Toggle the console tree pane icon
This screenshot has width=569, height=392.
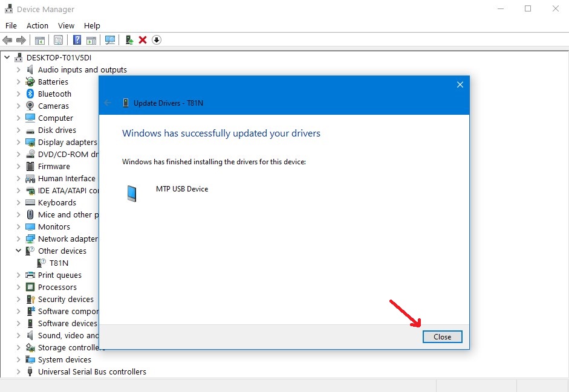40,40
